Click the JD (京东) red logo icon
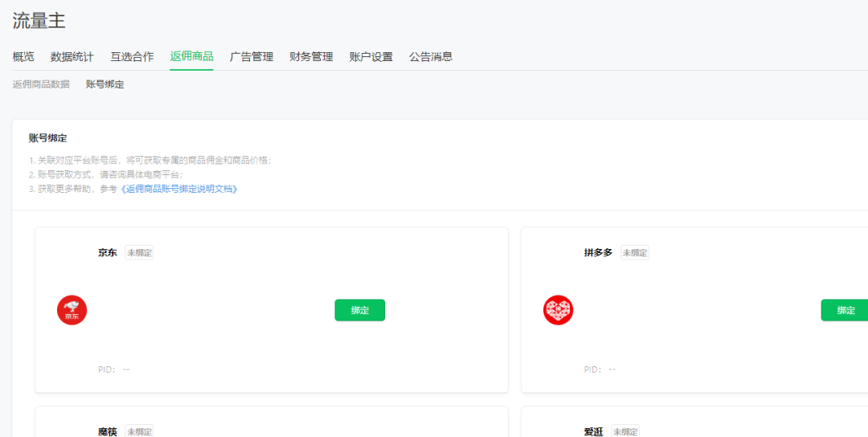The image size is (868, 437). pos(72,310)
